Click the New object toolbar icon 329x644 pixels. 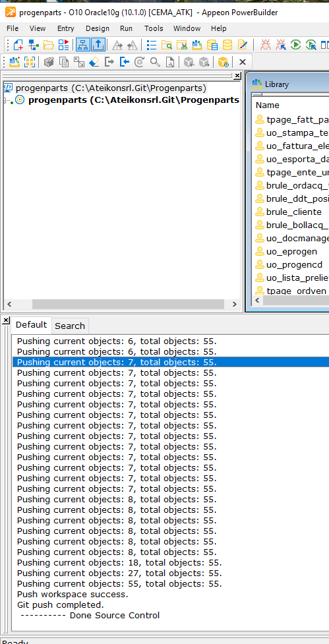pyautogui.click(x=18, y=44)
